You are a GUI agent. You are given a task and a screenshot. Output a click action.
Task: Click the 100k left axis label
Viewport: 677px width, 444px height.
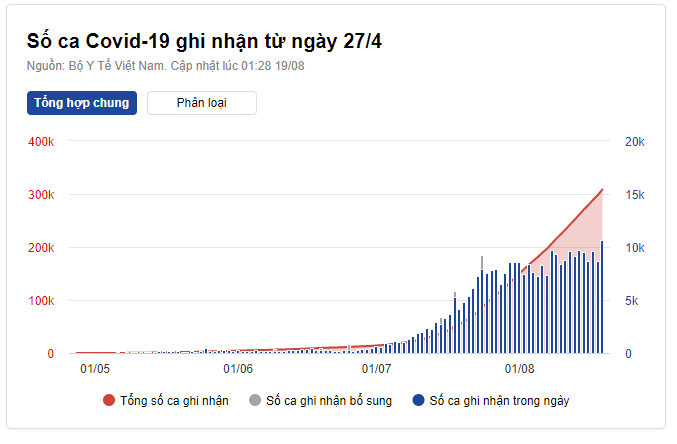[x=41, y=301]
